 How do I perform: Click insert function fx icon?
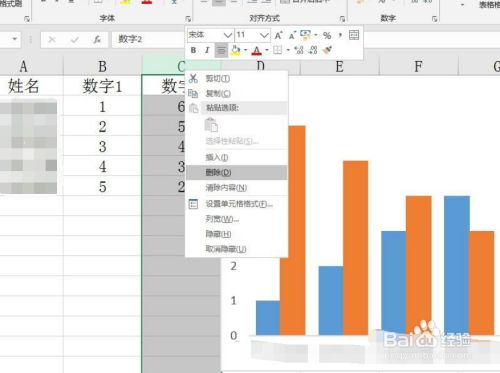pos(97,40)
